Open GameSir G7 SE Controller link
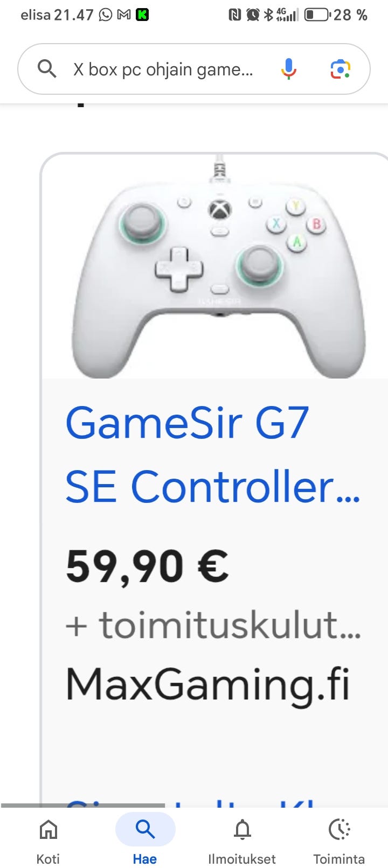 212,454
